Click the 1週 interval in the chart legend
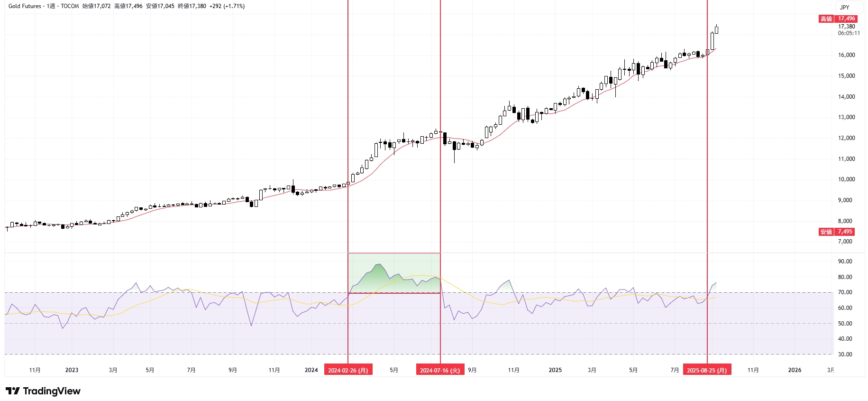Image resolution: width=868 pixels, height=401 pixels. tap(51, 6)
